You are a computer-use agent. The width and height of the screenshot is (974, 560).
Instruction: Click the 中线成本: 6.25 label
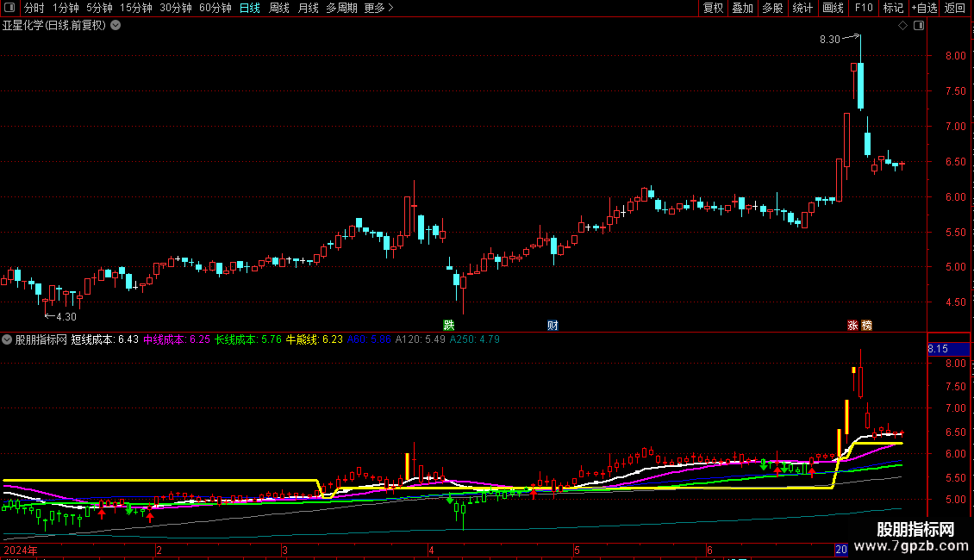(x=177, y=339)
